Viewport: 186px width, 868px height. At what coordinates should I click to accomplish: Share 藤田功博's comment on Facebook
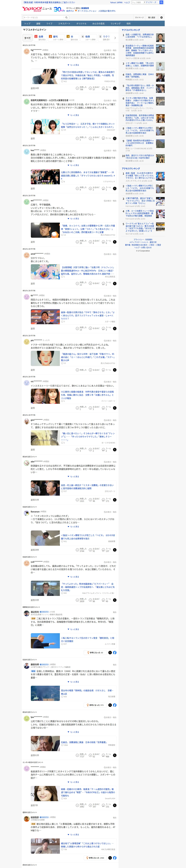point(115,705)
